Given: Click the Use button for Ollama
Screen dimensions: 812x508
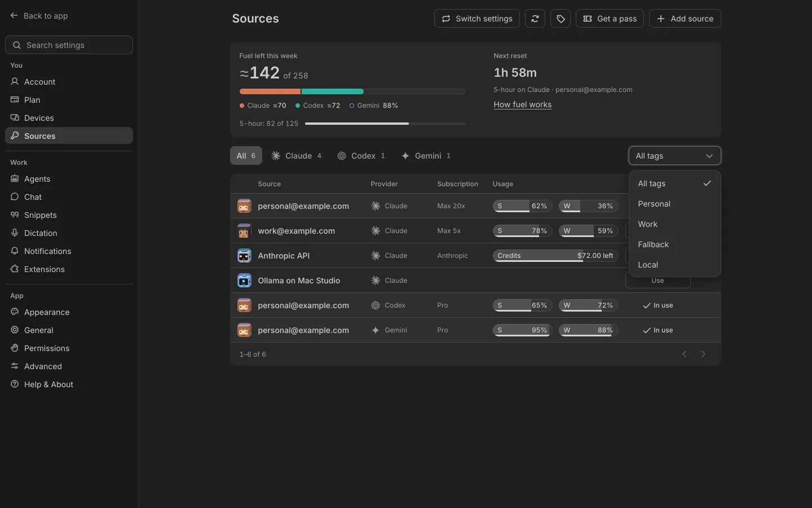Looking at the screenshot, I should pos(658,281).
